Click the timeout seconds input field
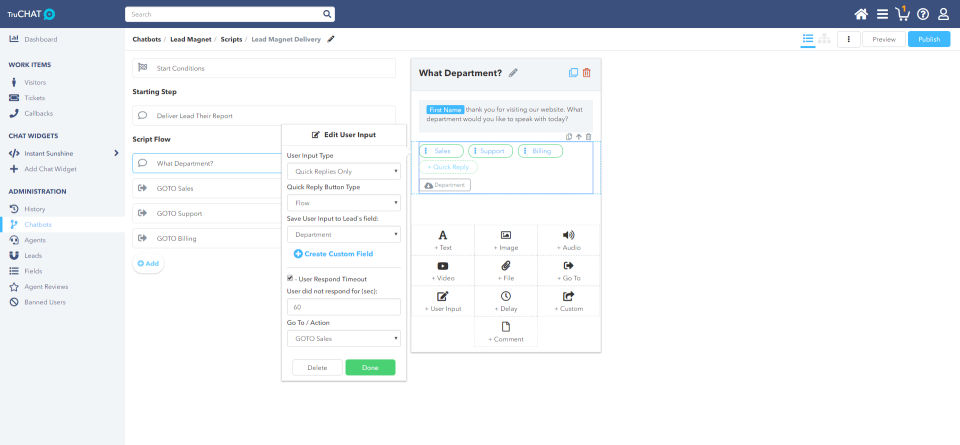This screenshot has height=445, width=960. click(343, 307)
